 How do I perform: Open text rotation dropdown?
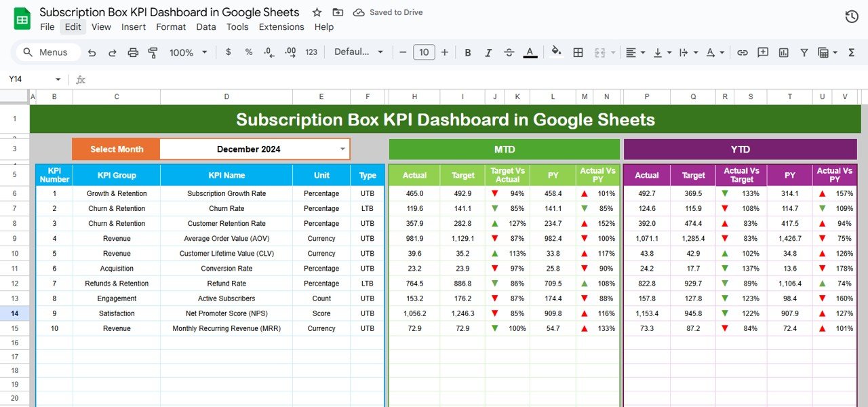coord(715,52)
